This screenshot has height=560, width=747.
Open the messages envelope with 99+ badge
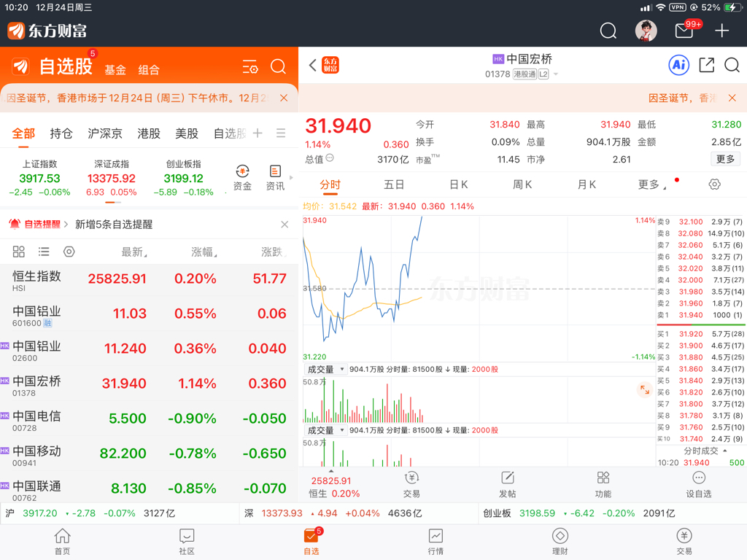pos(684,31)
